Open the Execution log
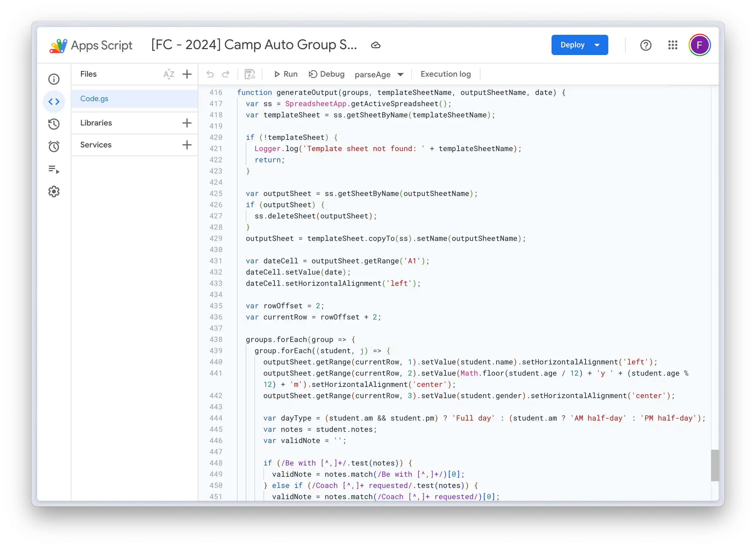This screenshot has width=756, height=548. pos(445,74)
